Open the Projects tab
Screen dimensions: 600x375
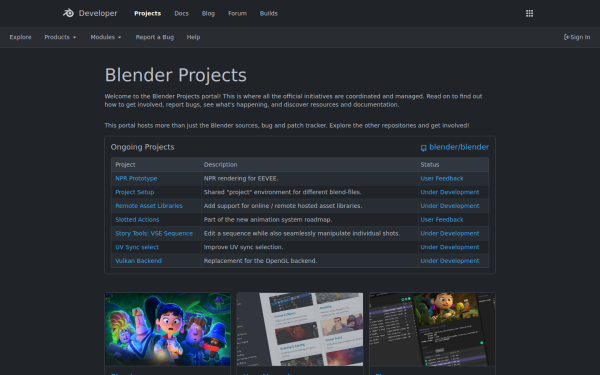coord(147,13)
